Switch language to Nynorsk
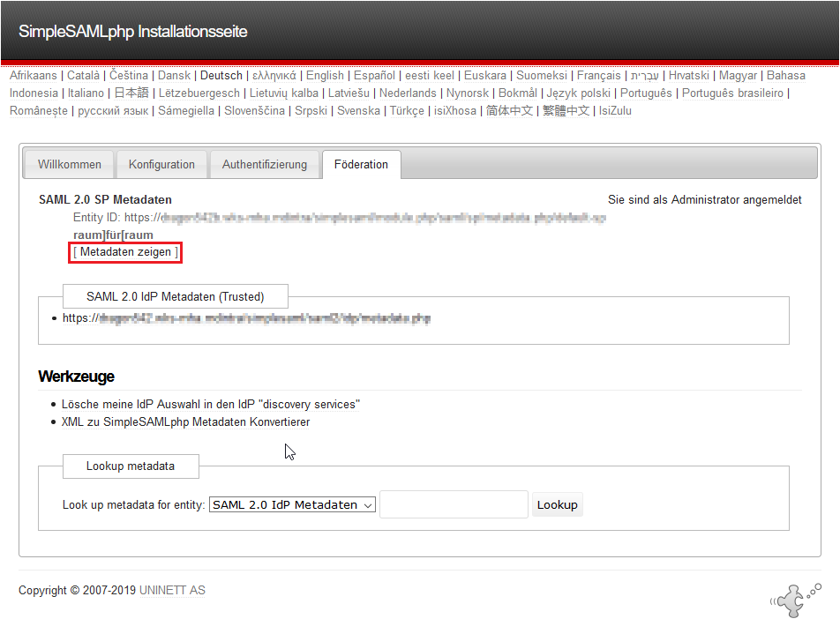 [x=468, y=93]
